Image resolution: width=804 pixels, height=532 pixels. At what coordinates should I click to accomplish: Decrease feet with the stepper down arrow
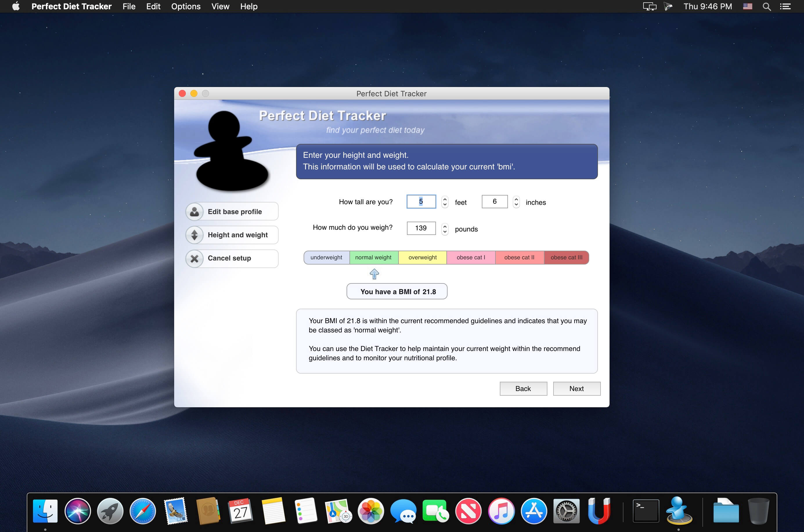tap(445, 205)
